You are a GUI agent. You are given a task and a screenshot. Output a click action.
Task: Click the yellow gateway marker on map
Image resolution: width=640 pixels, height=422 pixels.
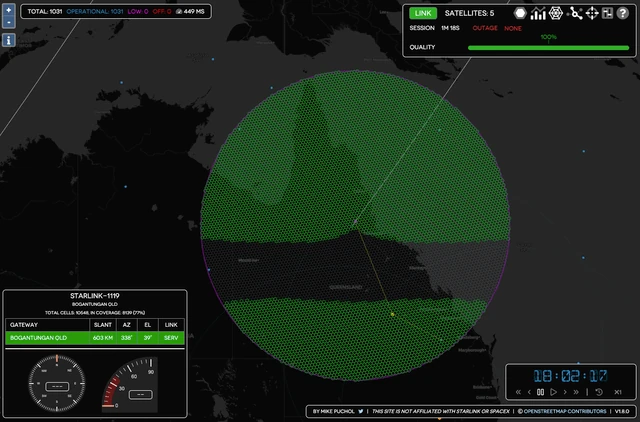pyautogui.click(x=392, y=314)
